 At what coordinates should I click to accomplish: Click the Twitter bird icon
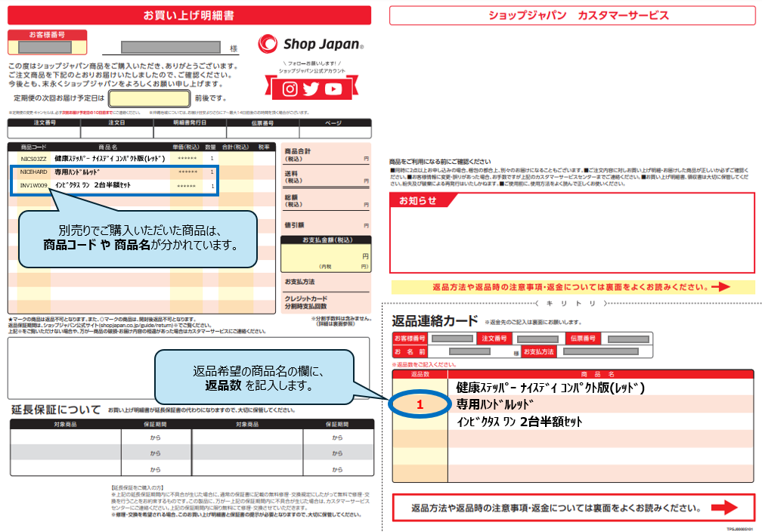point(311,89)
